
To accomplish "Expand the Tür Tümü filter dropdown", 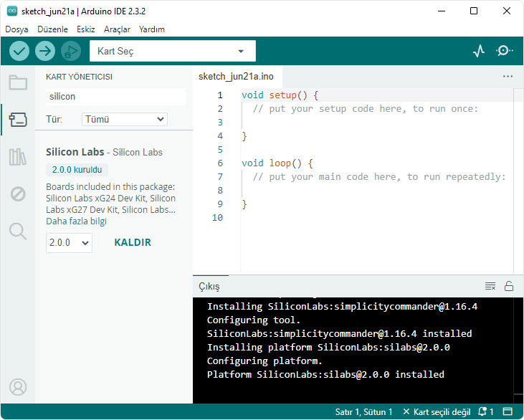I will click(125, 119).
